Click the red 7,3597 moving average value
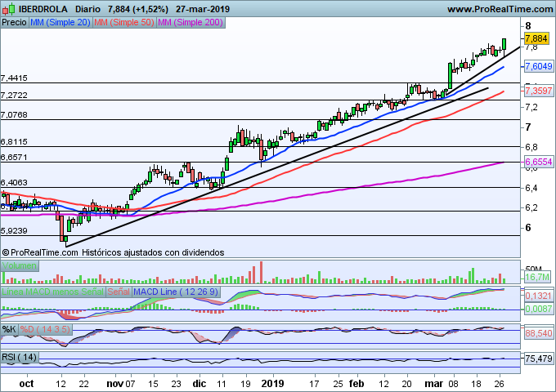 point(538,91)
